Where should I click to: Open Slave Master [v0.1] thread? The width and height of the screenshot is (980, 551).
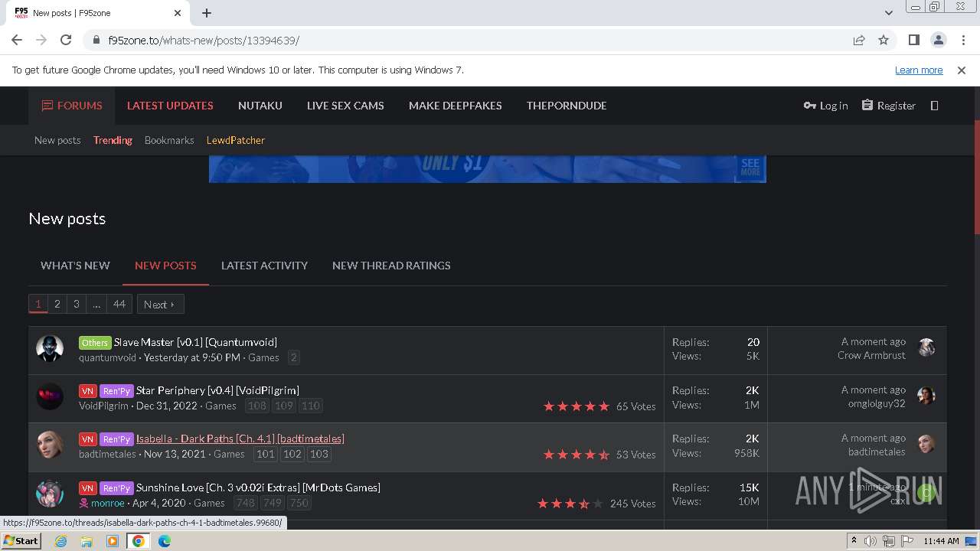pyautogui.click(x=195, y=342)
